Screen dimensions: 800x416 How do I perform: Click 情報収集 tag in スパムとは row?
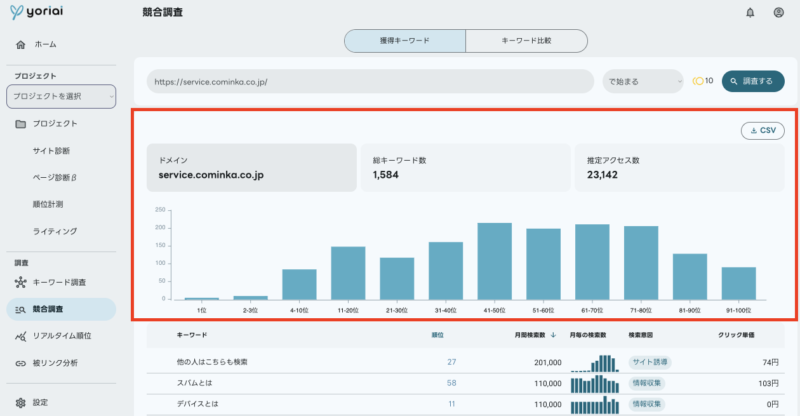pyautogui.click(x=646, y=383)
